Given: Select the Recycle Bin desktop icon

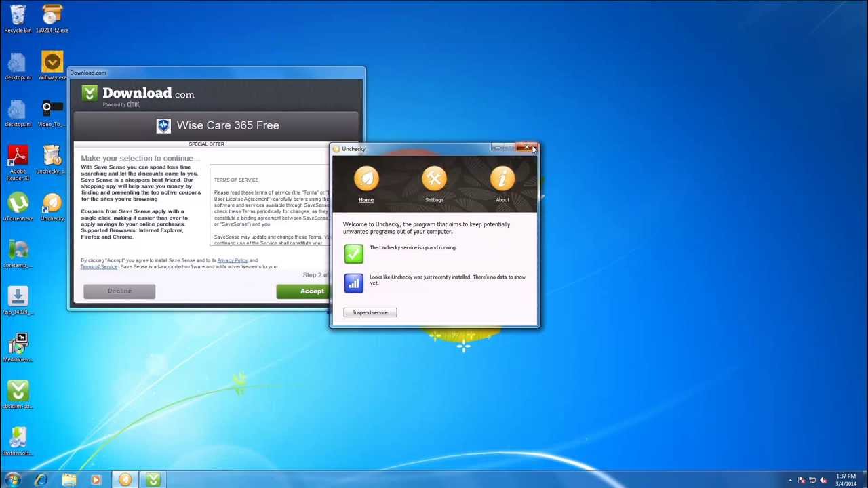Looking at the screenshot, I should pyautogui.click(x=18, y=19).
